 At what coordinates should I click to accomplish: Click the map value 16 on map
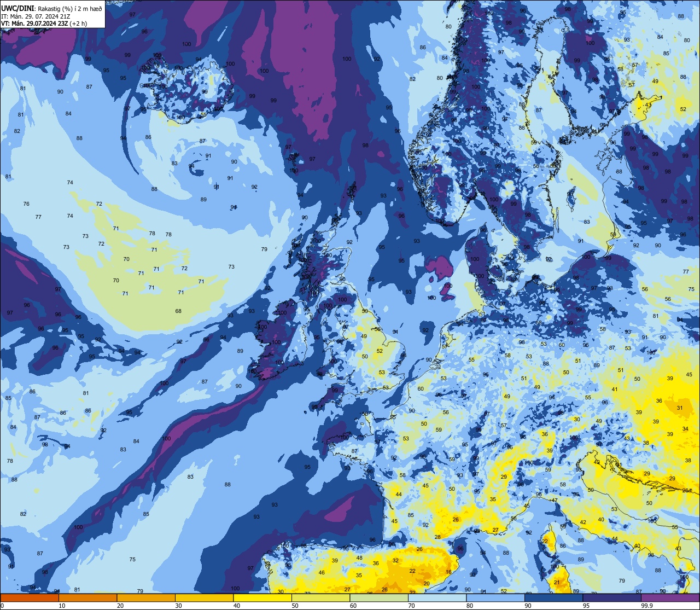[x=448, y=572]
